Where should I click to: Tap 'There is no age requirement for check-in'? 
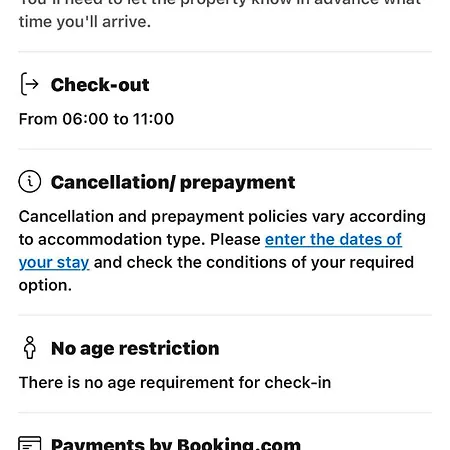click(175, 382)
